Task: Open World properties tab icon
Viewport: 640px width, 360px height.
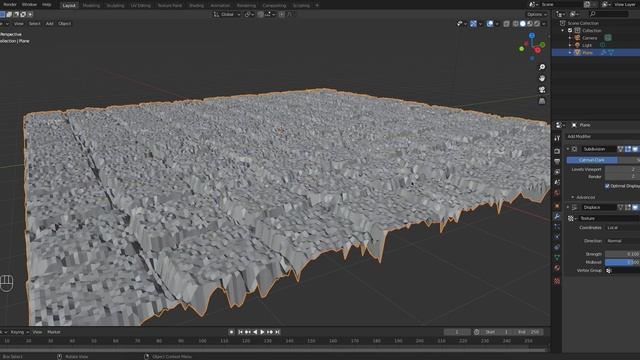Action: pyautogui.click(x=557, y=193)
